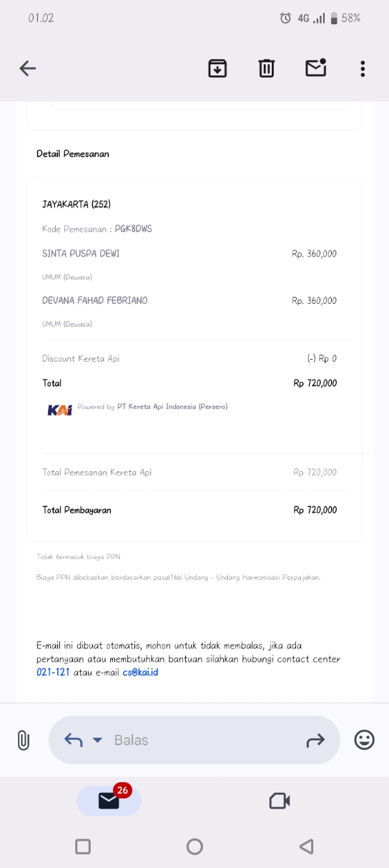
Task: Delete email with trash icon
Action: tap(266, 69)
